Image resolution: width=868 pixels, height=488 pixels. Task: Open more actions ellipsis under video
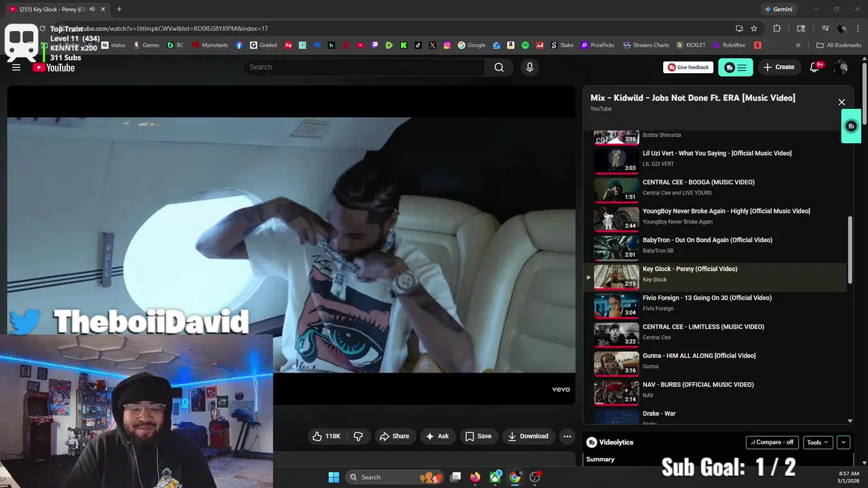(x=567, y=436)
